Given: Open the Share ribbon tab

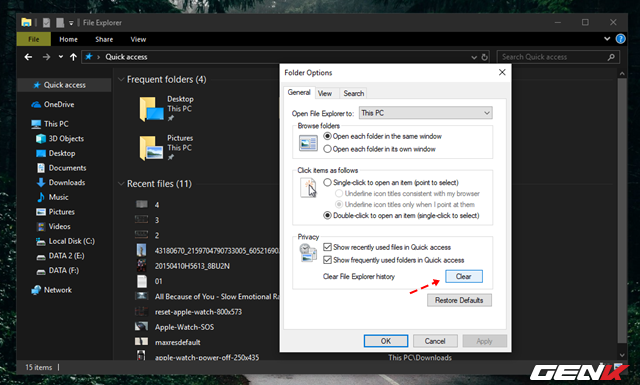Looking at the screenshot, I should point(104,39).
